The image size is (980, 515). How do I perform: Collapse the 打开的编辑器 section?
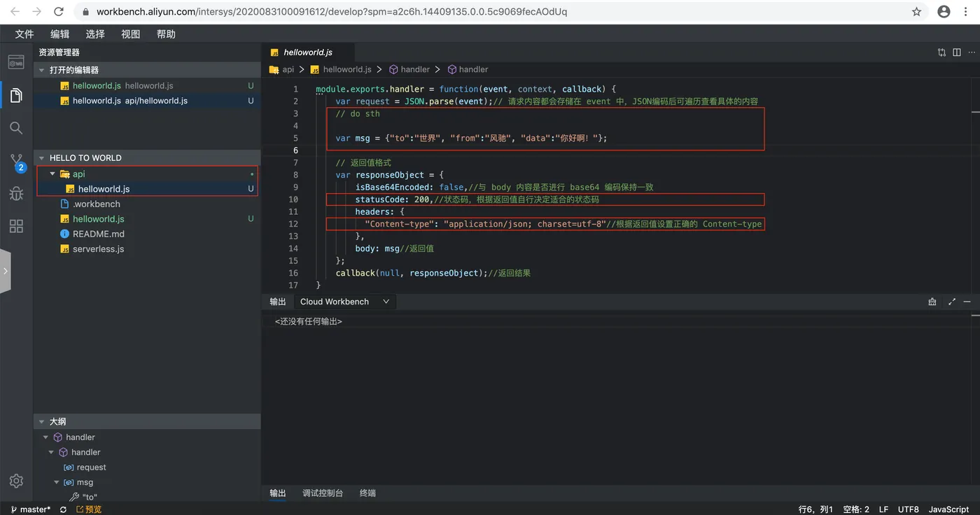[42, 70]
